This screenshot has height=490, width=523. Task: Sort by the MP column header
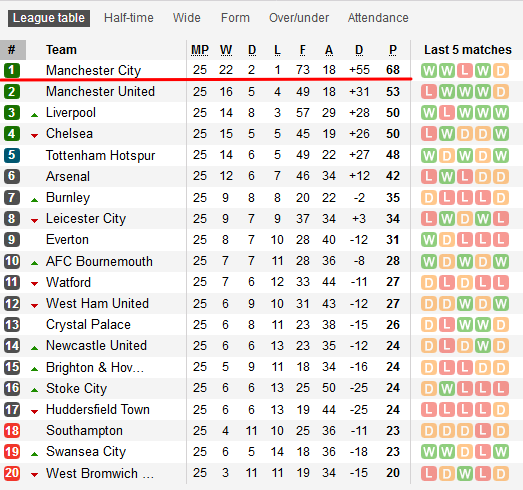pos(200,50)
